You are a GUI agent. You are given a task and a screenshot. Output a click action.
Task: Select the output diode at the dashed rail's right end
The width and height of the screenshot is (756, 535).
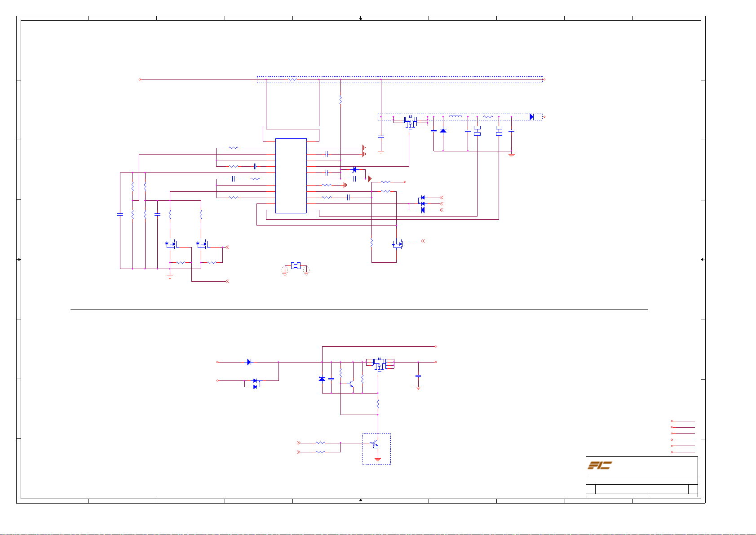coord(531,117)
